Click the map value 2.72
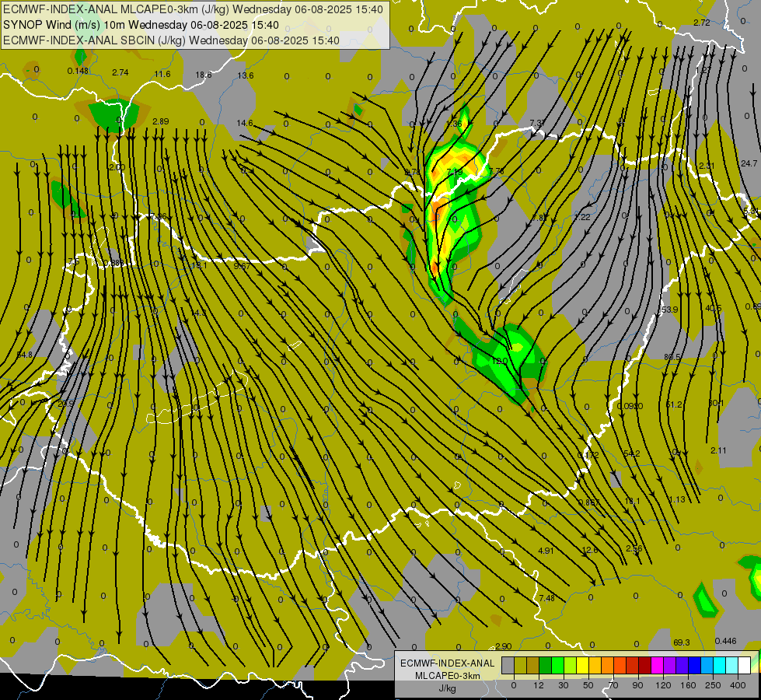Screen dimensions: 761x700 coord(702,23)
